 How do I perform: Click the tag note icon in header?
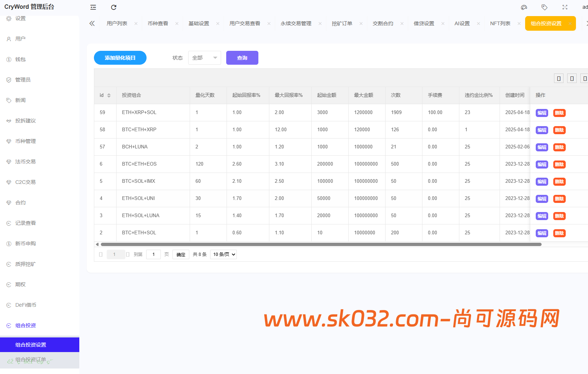click(545, 7)
